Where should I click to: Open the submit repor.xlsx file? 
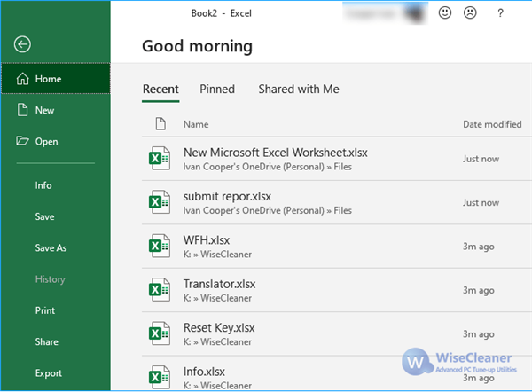pyautogui.click(x=227, y=196)
